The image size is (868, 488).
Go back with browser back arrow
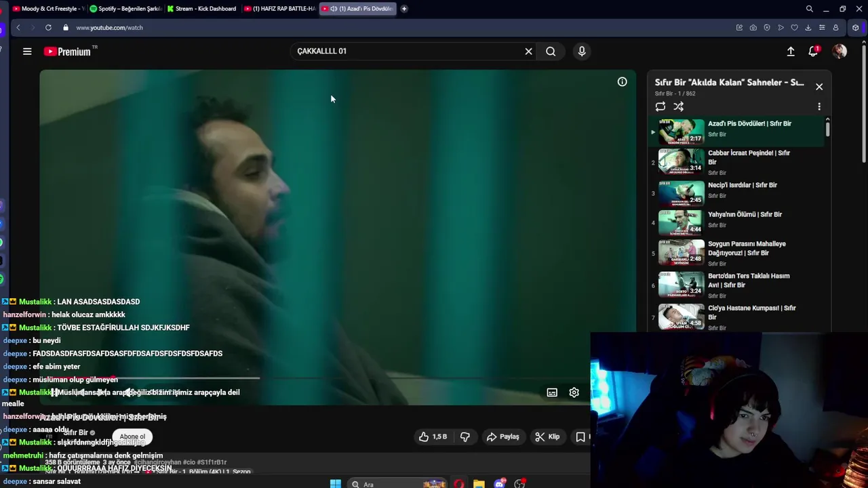pos(18,28)
